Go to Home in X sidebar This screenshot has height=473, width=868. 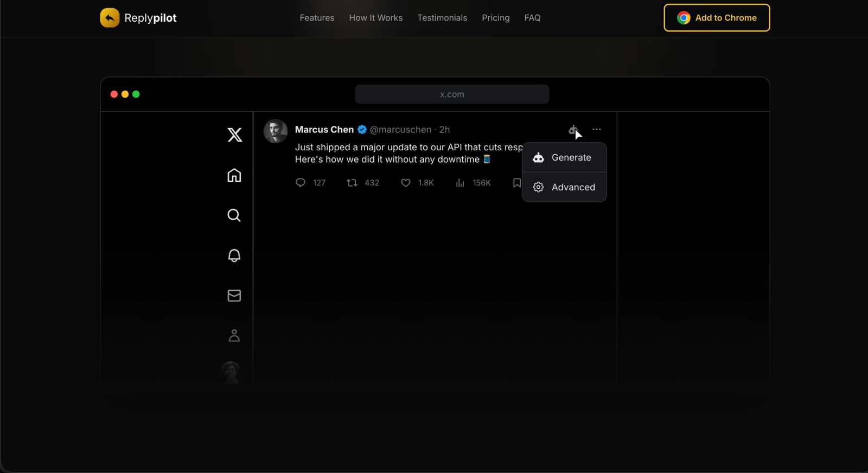tap(234, 175)
